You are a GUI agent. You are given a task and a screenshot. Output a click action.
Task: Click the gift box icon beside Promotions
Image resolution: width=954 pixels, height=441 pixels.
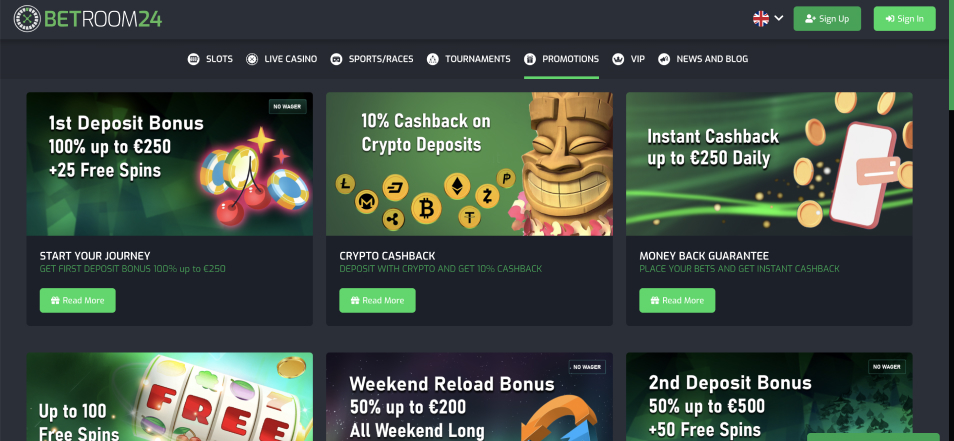[x=530, y=59]
